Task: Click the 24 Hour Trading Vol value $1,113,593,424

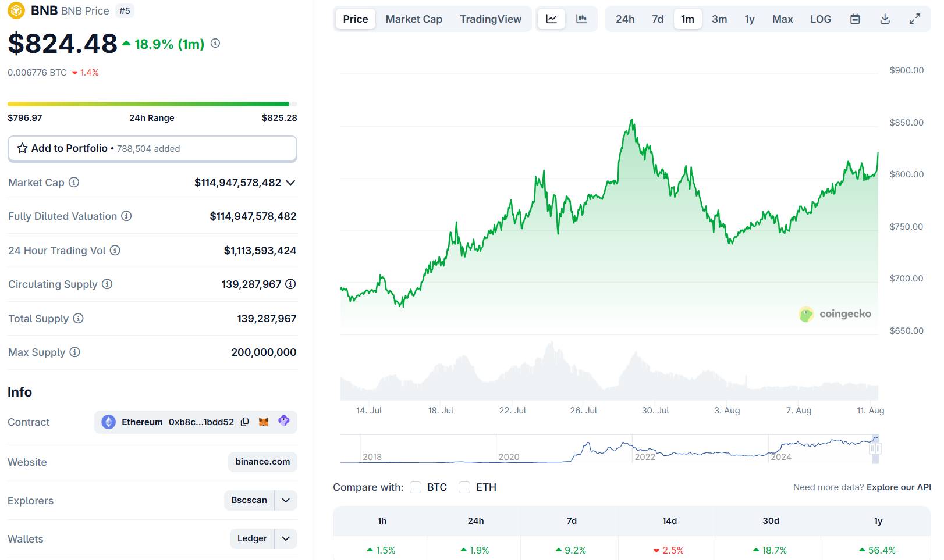Action: pos(260,251)
